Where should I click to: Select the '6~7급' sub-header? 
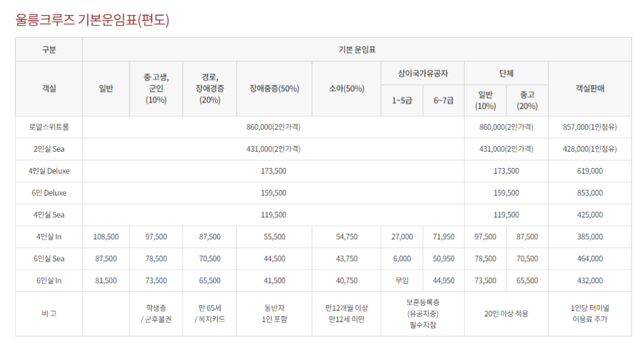click(x=443, y=101)
